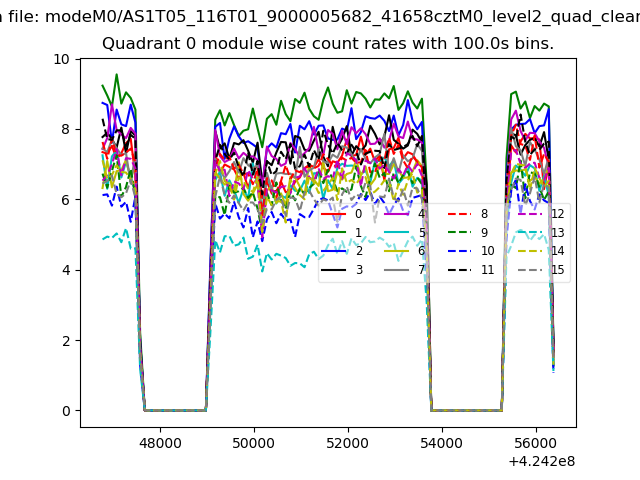This screenshot has height=480, width=640.
Task: Click legend entry label 1
Action: pyautogui.click(x=358, y=233)
